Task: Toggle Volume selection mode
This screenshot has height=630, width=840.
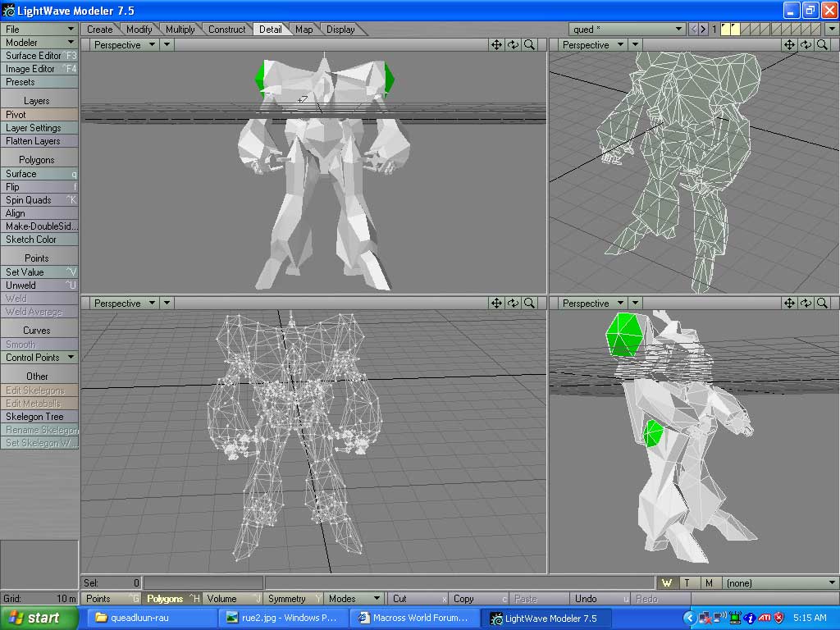Action: [x=232, y=598]
